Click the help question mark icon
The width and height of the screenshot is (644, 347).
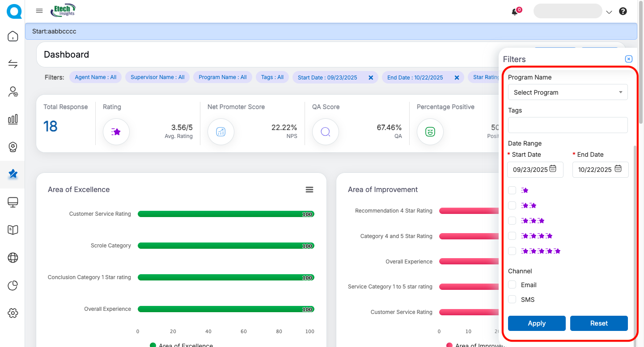[x=623, y=12]
